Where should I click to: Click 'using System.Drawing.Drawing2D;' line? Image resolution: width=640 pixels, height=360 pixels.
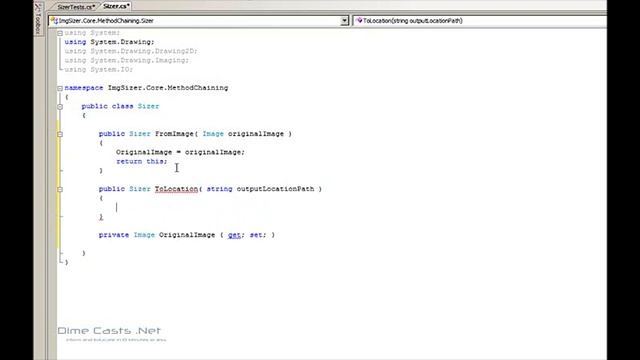(x=131, y=51)
